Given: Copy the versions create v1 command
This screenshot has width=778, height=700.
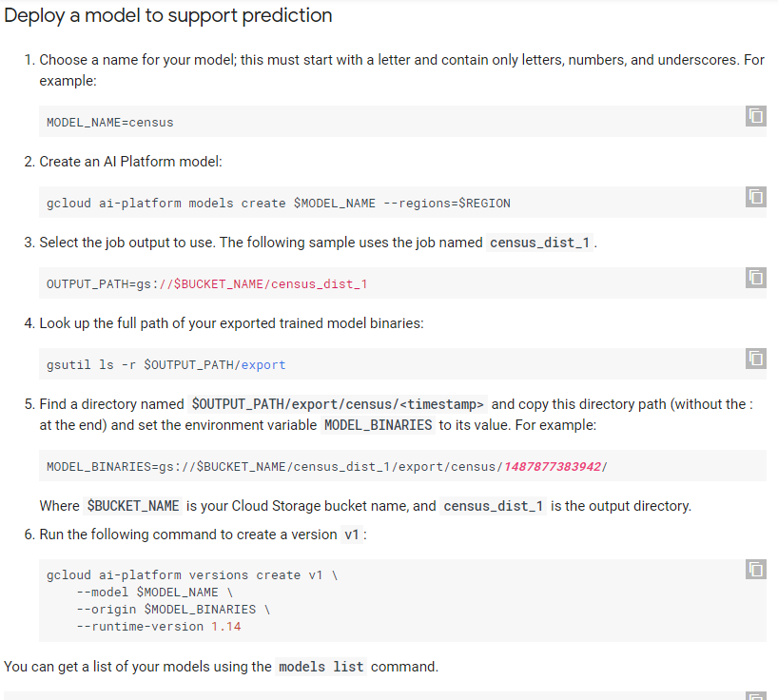Looking at the screenshot, I should click(x=755, y=570).
